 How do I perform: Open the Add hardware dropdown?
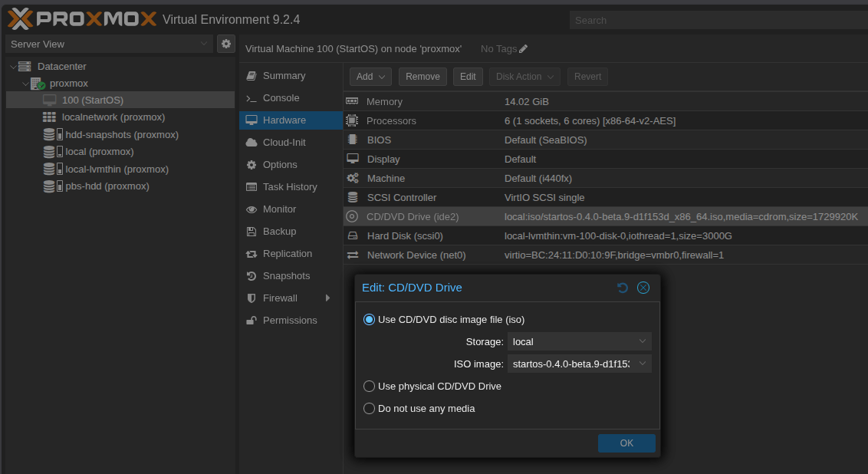click(x=370, y=77)
